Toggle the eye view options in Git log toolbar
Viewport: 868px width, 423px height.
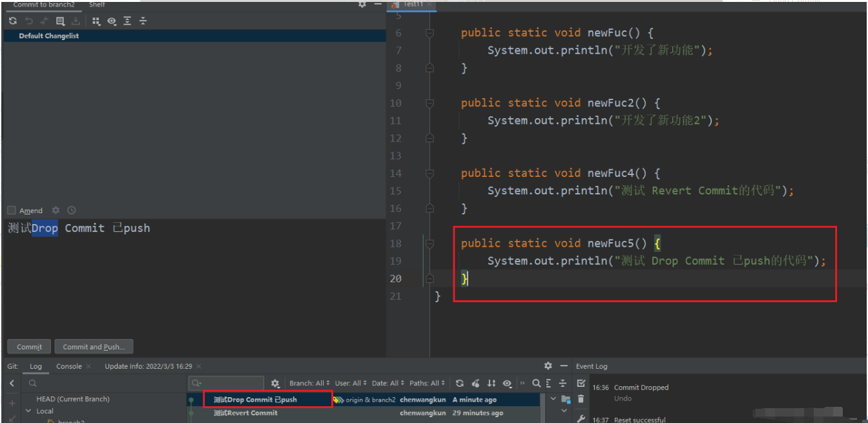point(507,383)
